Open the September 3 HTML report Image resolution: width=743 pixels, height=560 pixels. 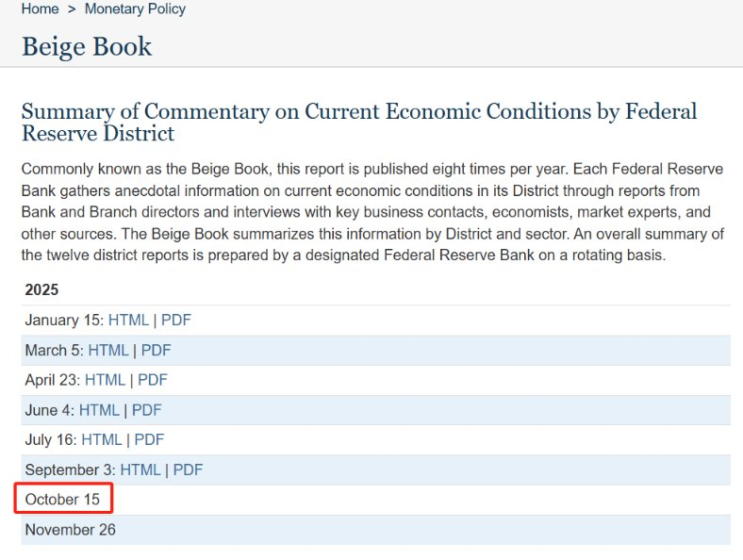140,469
